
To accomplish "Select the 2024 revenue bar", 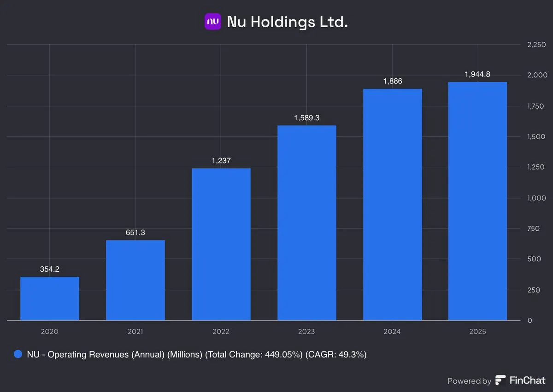I will tap(393, 205).
